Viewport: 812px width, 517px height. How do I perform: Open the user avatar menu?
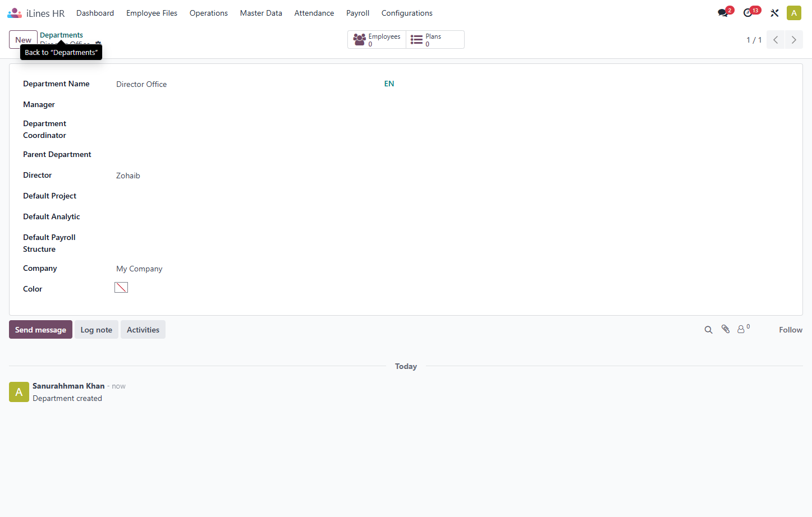coord(794,13)
